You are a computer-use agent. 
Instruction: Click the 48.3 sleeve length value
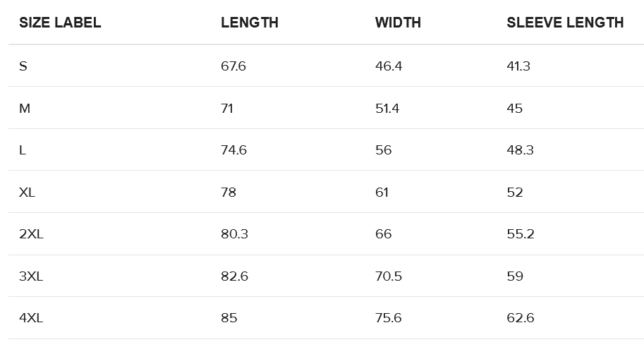[x=520, y=150]
